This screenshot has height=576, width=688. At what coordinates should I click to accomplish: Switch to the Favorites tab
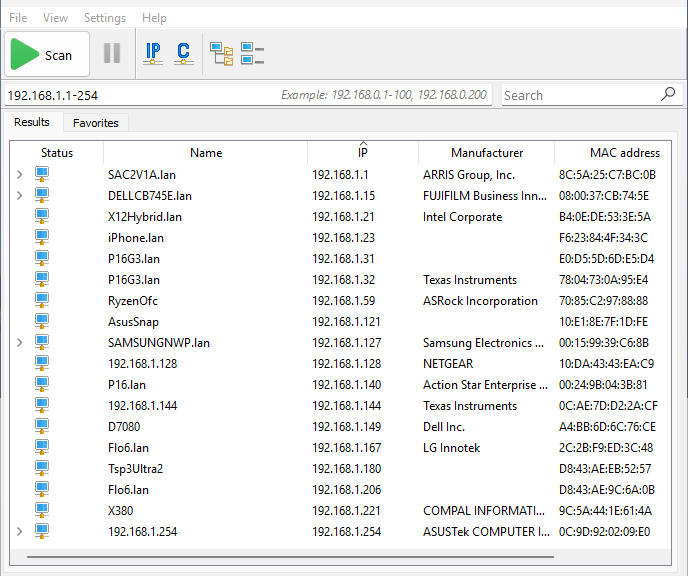pos(96,123)
